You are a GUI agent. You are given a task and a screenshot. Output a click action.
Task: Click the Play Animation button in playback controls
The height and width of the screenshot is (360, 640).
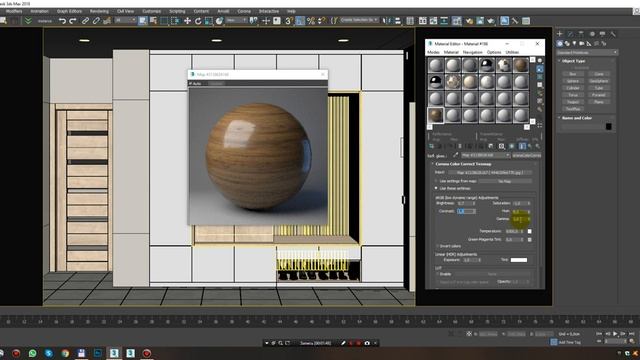tap(615, 334)
